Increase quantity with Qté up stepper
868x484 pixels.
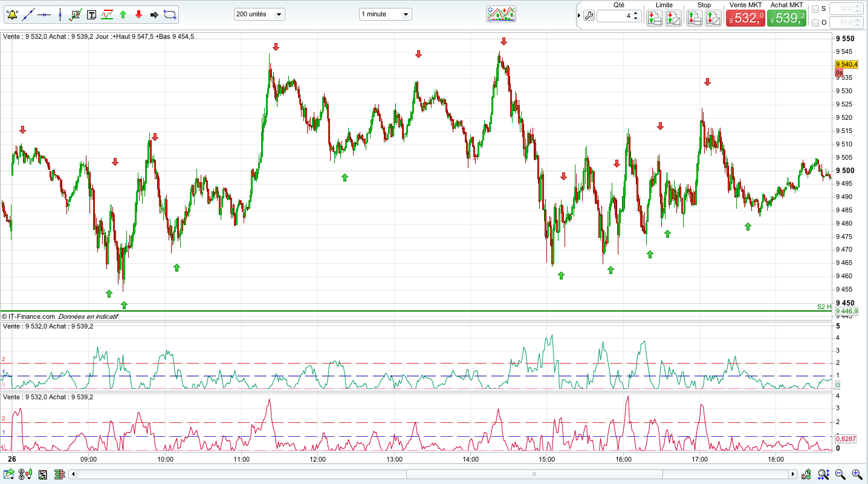point(636,13)
